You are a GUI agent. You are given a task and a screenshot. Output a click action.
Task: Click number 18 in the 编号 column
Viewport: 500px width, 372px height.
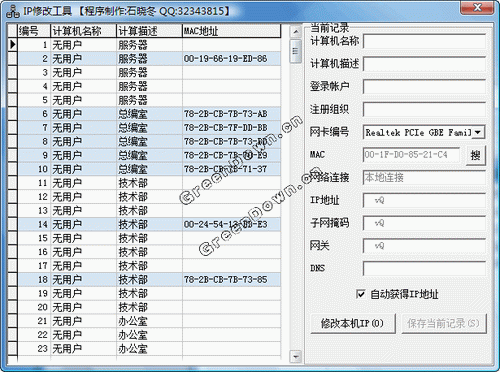tap(43, 280)
